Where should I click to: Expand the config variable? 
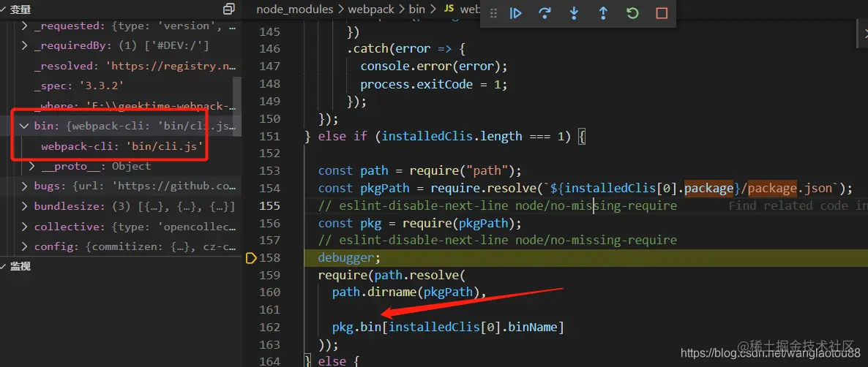24,246
